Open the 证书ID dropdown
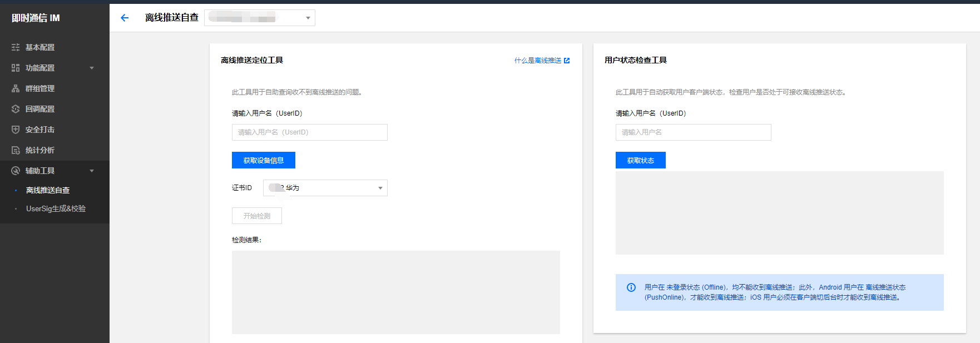Viewport: 980px width, 343px height. point(325,188)
